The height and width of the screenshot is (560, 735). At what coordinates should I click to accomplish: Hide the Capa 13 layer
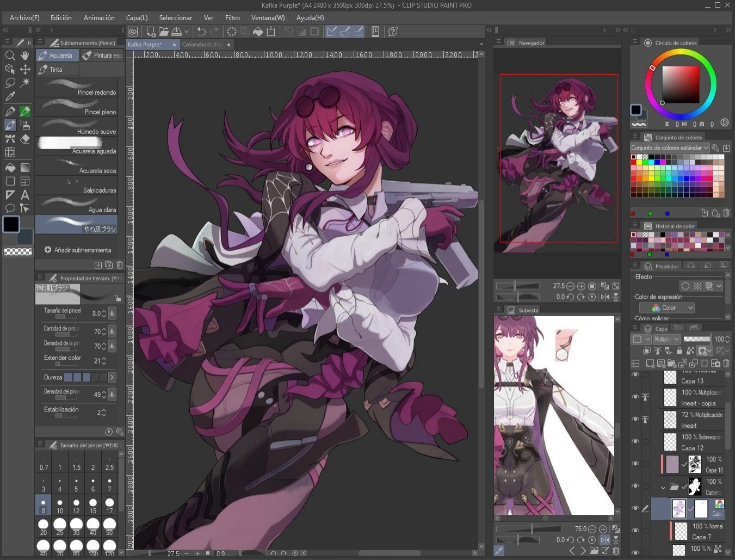tap(635, 375)
